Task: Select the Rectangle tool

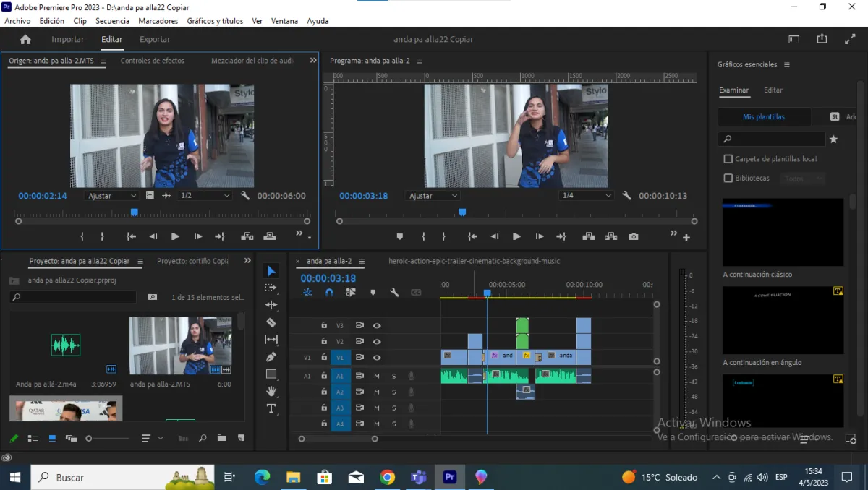Action: pyautogui.click(x=271, y=374)
